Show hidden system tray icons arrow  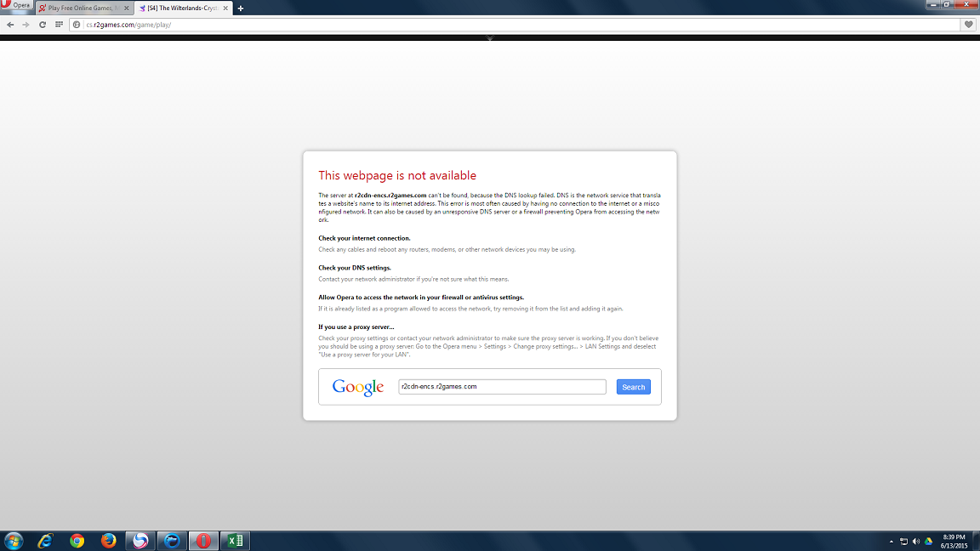point(891,541)
